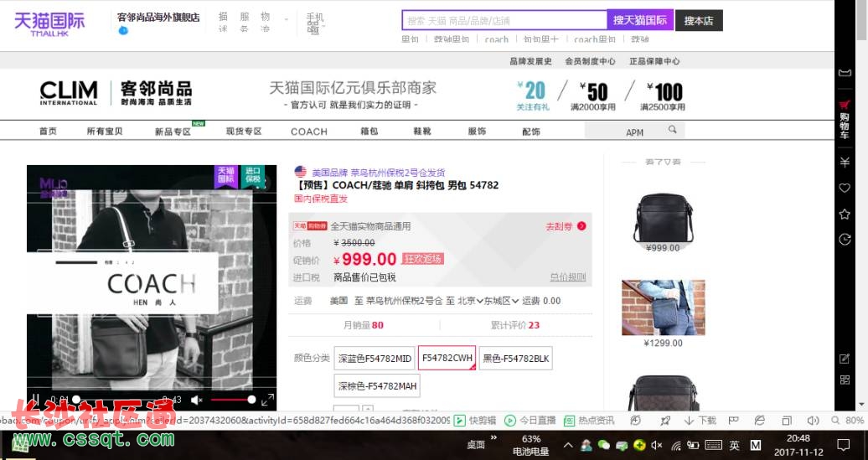Open the ¥999.00 black bag thumbnail
Viewport: 868px width, 460px height.
click(664, 218)
